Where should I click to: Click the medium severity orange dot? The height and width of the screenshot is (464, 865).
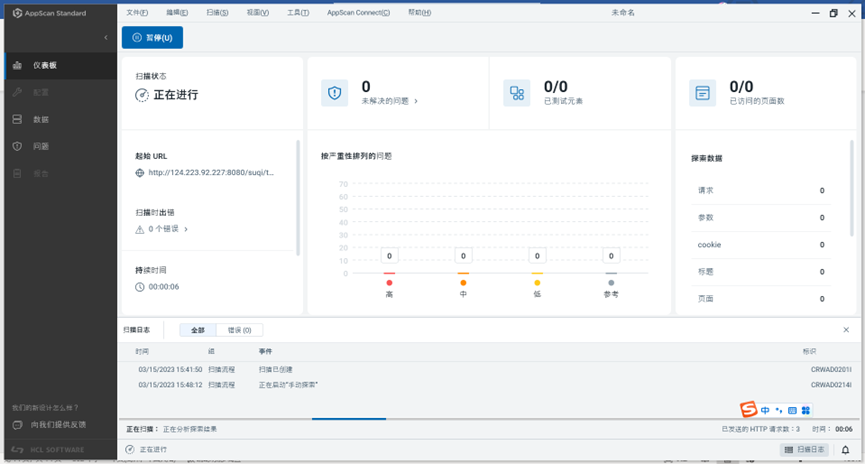click(x=463, y=283)
